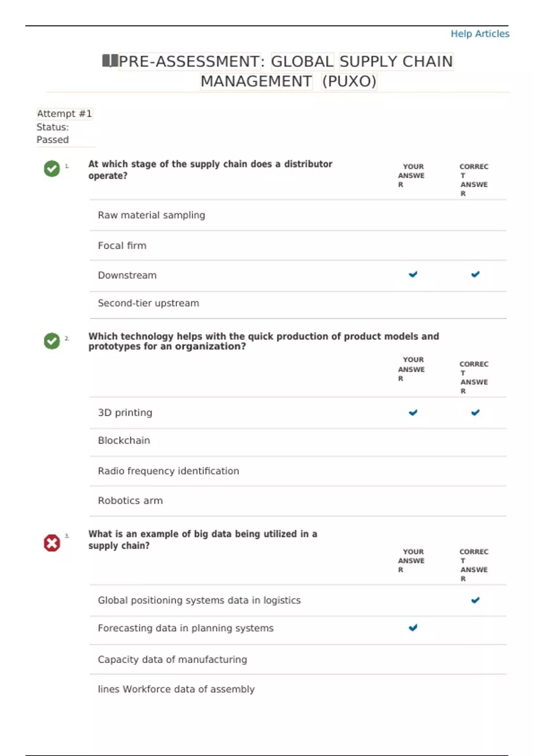Click Downstream row correct-answer checkmark

click(x=475, y=274)
